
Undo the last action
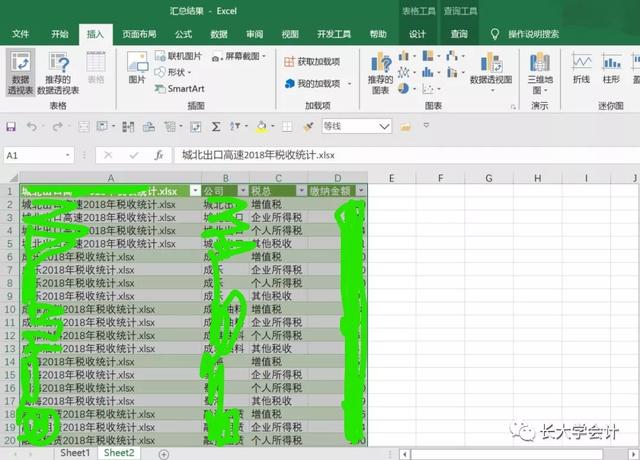pyautogui.click(x=31, y=127)
